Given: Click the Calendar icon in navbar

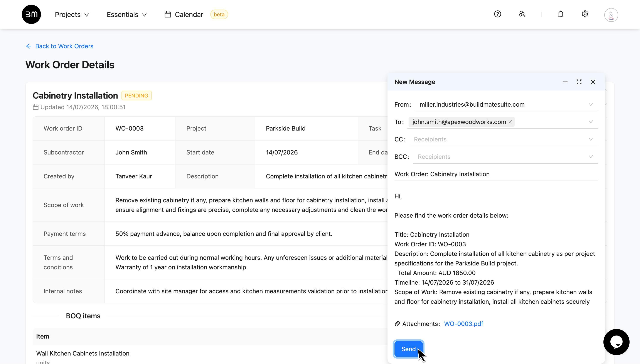Looking at the screenshot, I should pos(168,15).
